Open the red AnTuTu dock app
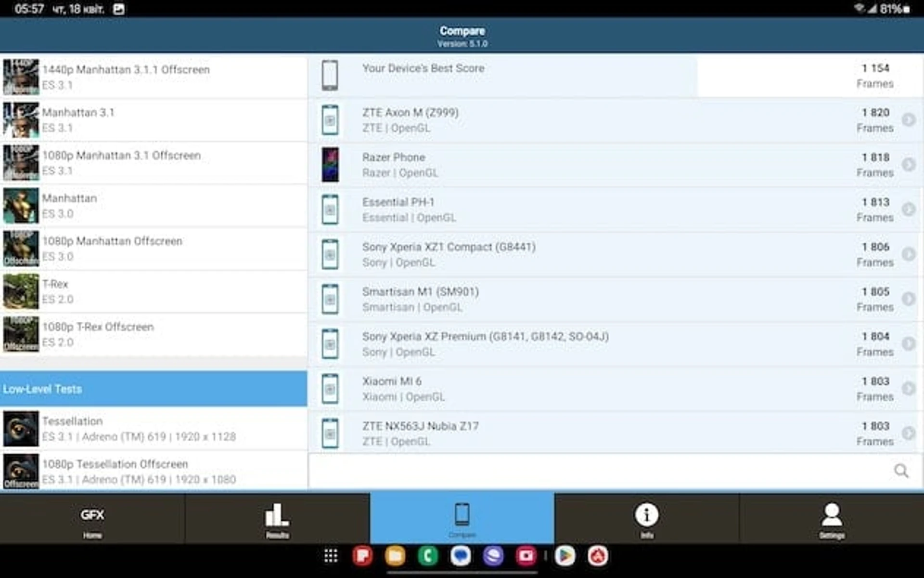 tap(598, 556)
